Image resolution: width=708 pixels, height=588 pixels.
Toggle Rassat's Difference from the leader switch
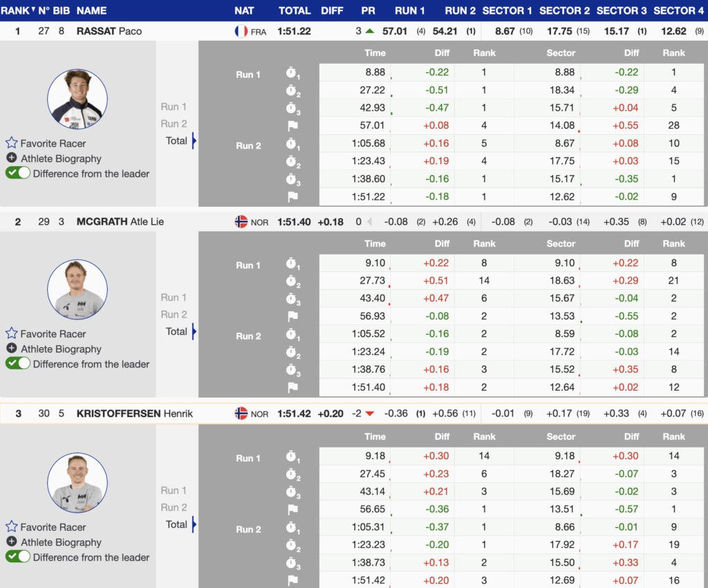coord(18,174)
